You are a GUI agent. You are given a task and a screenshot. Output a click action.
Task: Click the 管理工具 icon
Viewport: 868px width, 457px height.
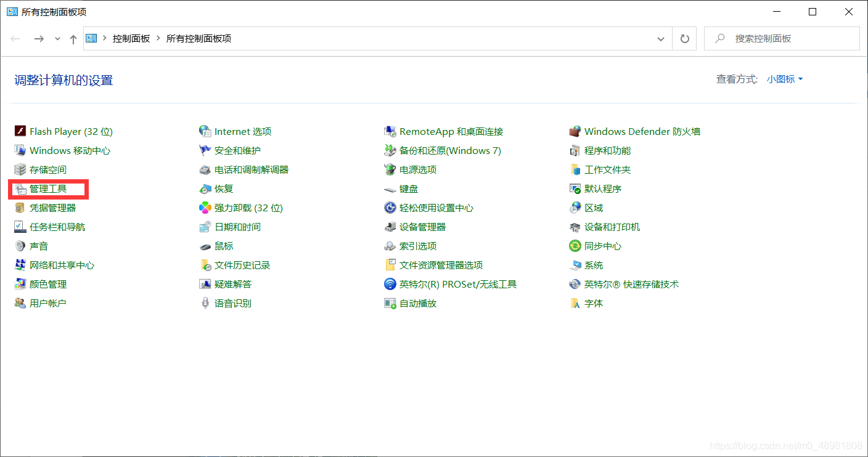pyautogui.click(x=20, y=188)
